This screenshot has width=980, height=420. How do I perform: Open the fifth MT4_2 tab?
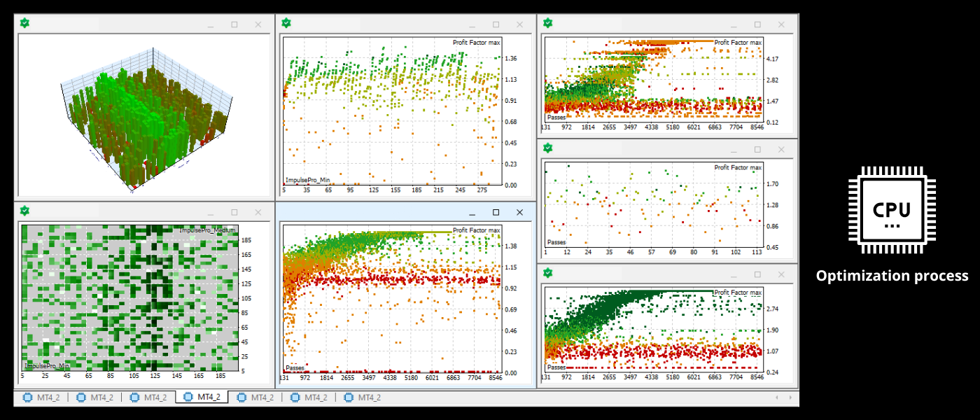tap(255, 398)
